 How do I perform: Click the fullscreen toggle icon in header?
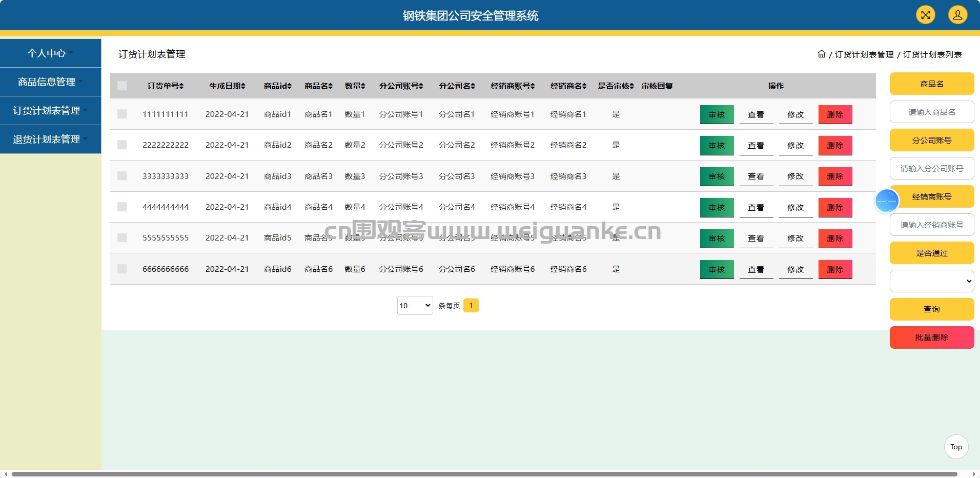point(925,15)
